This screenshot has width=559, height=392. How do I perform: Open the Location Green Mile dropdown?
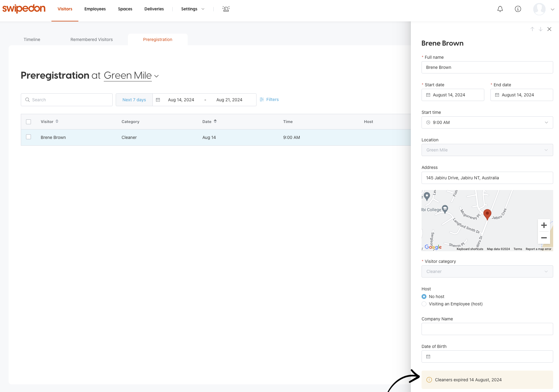[487, 150]
